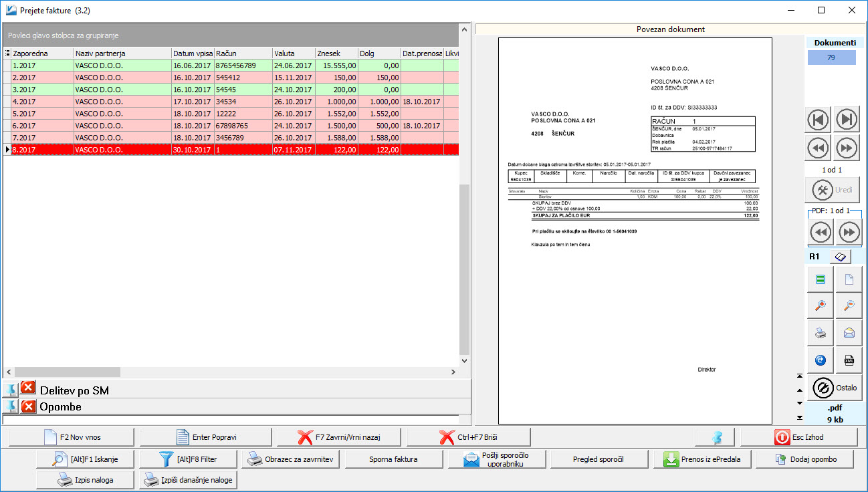Screen dimensions: 868x492
Task: Sort by Naziv partnerja column header
Action: (122, 53)
